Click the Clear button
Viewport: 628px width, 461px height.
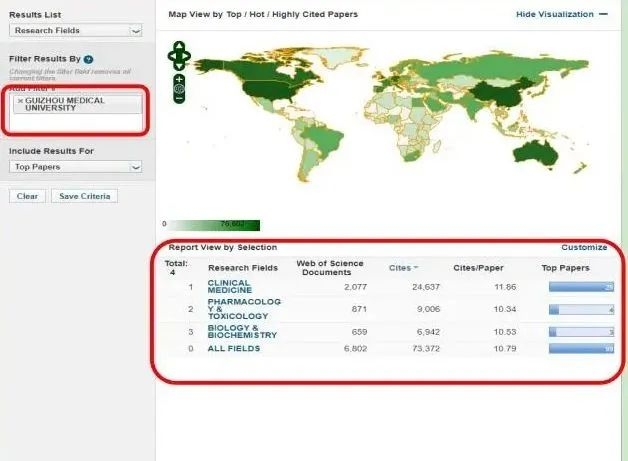point(28,196)
